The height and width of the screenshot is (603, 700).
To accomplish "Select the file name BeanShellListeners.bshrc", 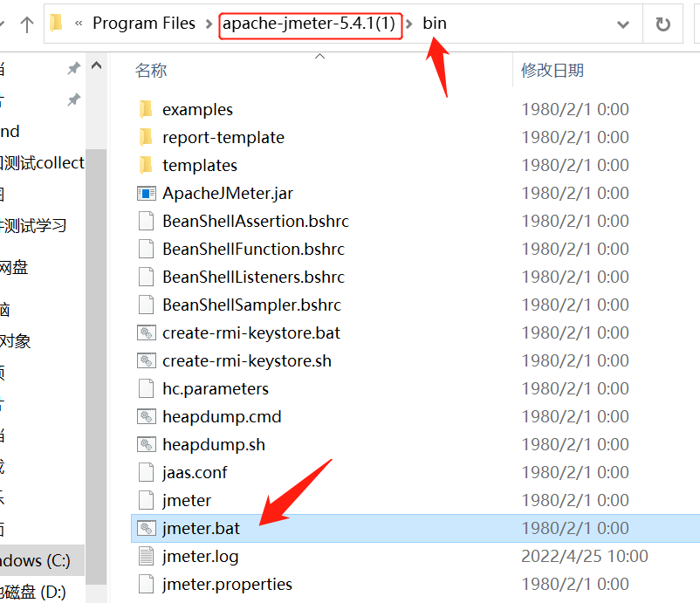I will (254, 278).
